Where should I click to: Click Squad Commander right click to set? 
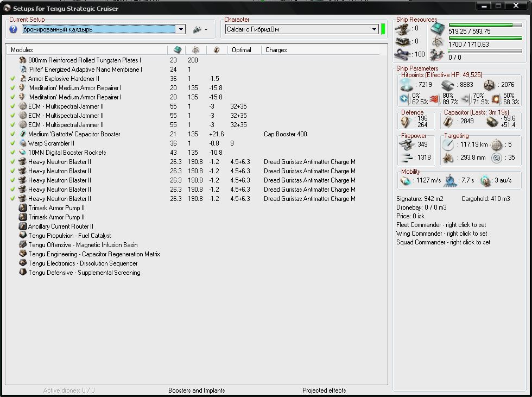(x=443, y=242)
